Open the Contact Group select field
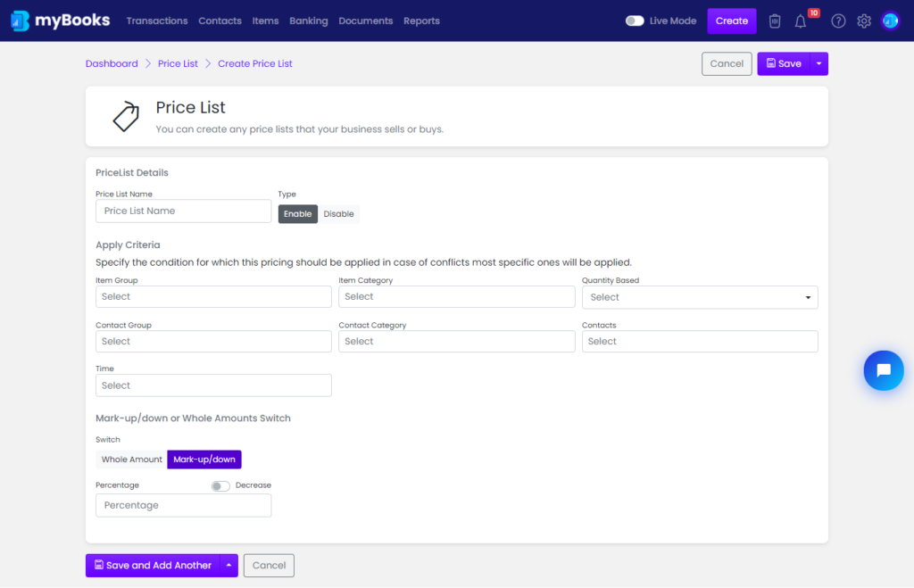 (x=213, y=342)
